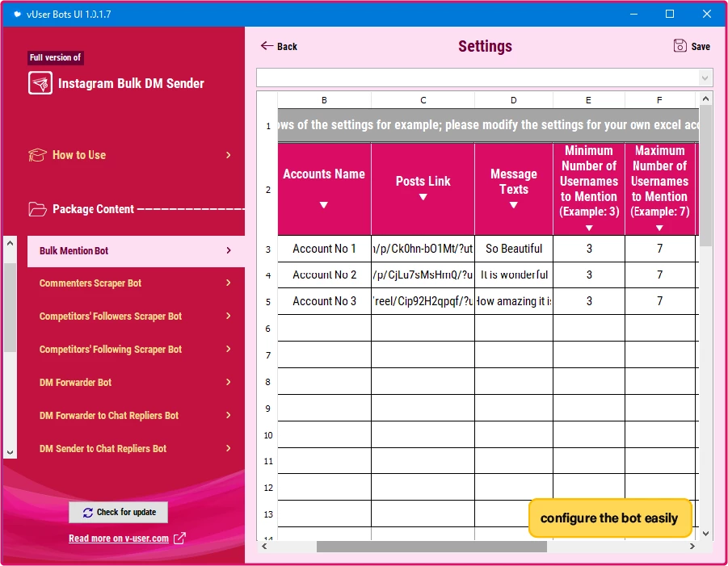Click spreadsheet horizontal scroll right arrow
Screen dimensions: 728x566
(x=692, y=547)
